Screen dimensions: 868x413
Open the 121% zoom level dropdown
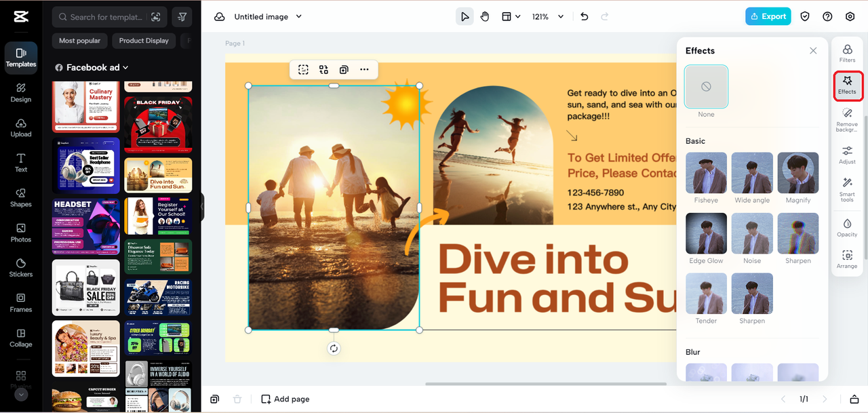[x=548, y=17]
